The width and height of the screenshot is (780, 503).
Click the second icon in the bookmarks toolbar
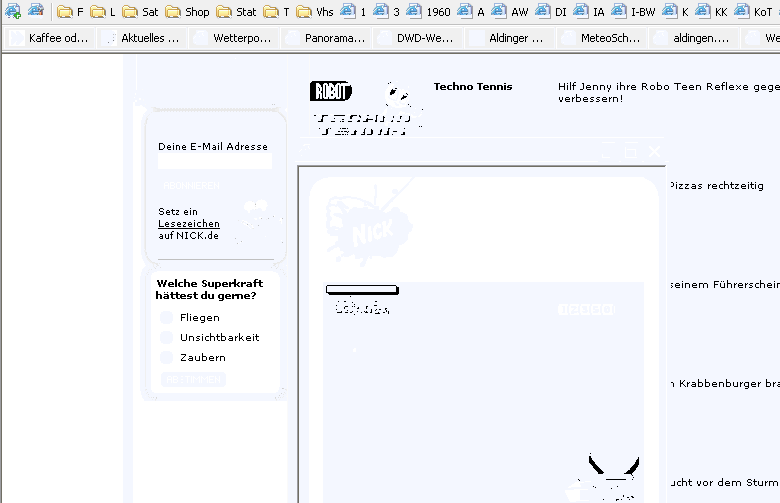36,12
